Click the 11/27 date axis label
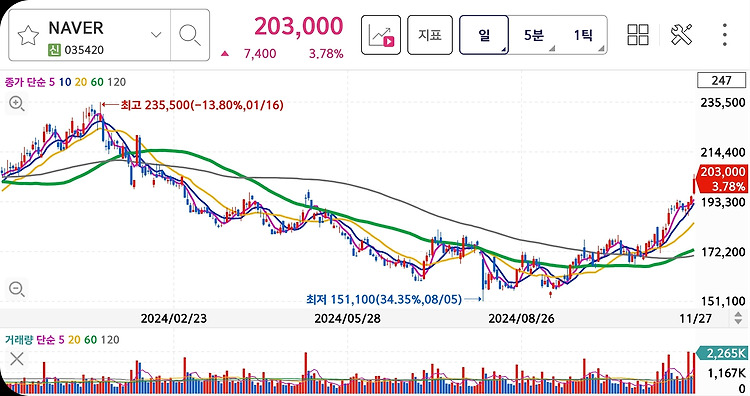 (x=696, y=319)
